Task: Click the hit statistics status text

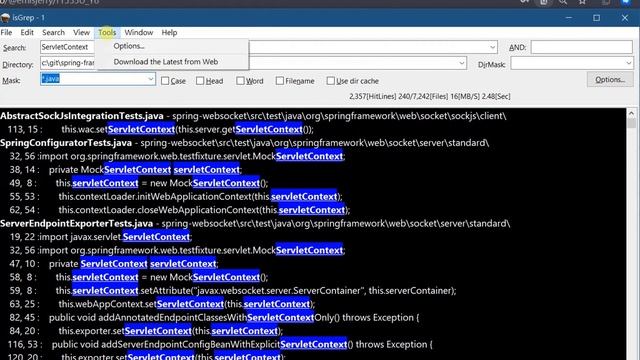Action: coord(430,96)
